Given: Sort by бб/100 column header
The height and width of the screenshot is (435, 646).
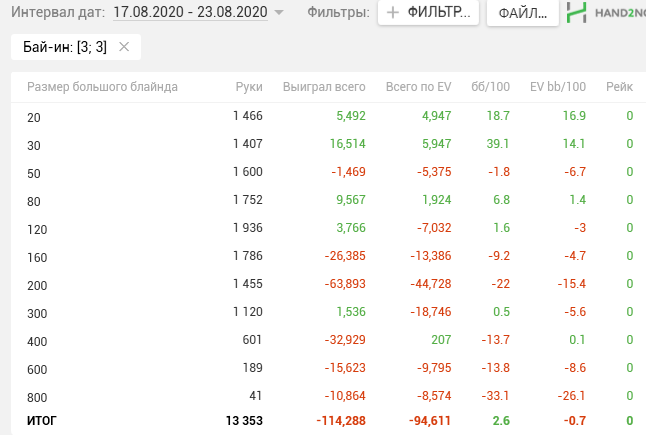Looking at the screenshot, I should click(x=490, y=87).
